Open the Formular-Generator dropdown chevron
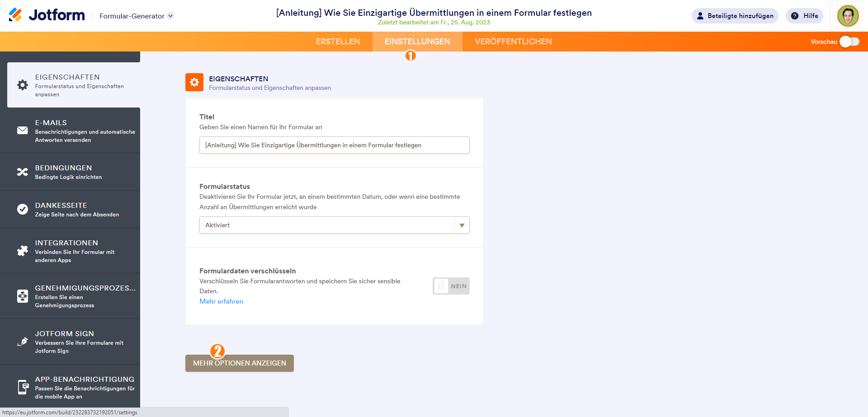Image resolution: width=868 pixels, height=417 pixels. pyautogui.click(x=170, y=16)
